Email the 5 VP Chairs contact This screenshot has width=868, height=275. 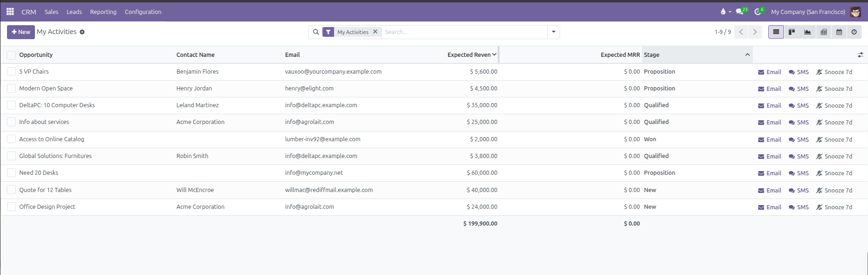point(770,72)
